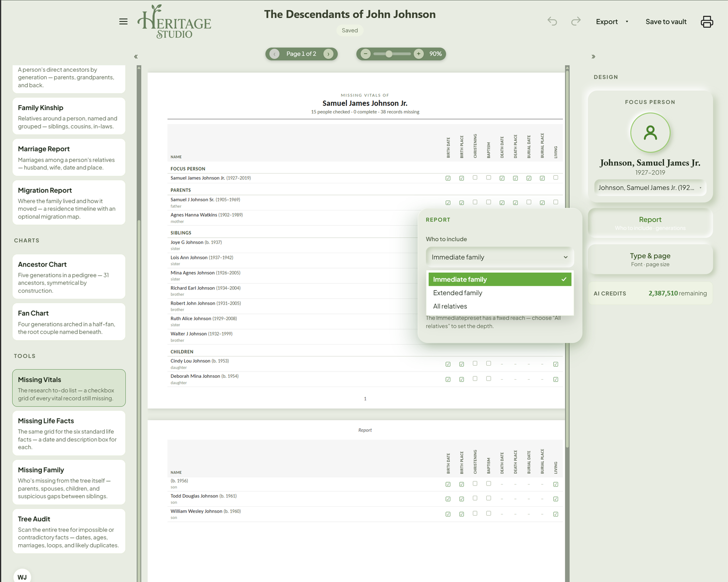The height and width of the screenshot is (582, 728).
Task: Select the Fan Chart card
Action: [x=69, y=322]
